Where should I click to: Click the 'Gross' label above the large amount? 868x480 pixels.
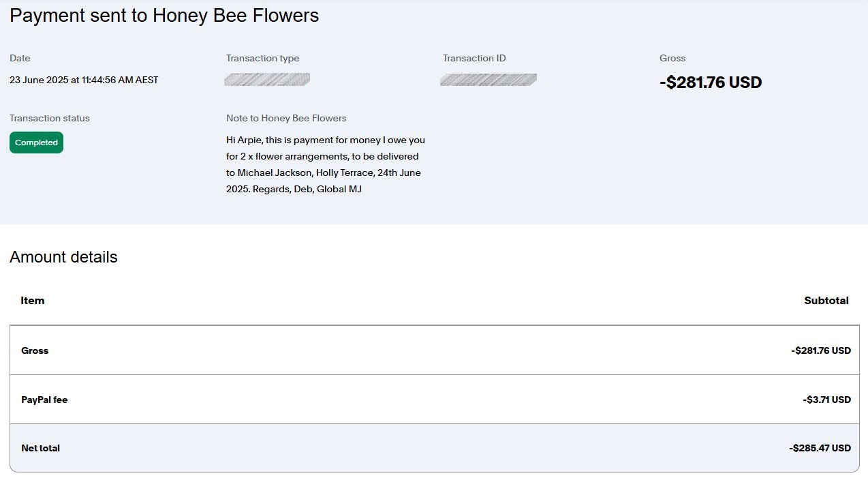coord(672,59)
